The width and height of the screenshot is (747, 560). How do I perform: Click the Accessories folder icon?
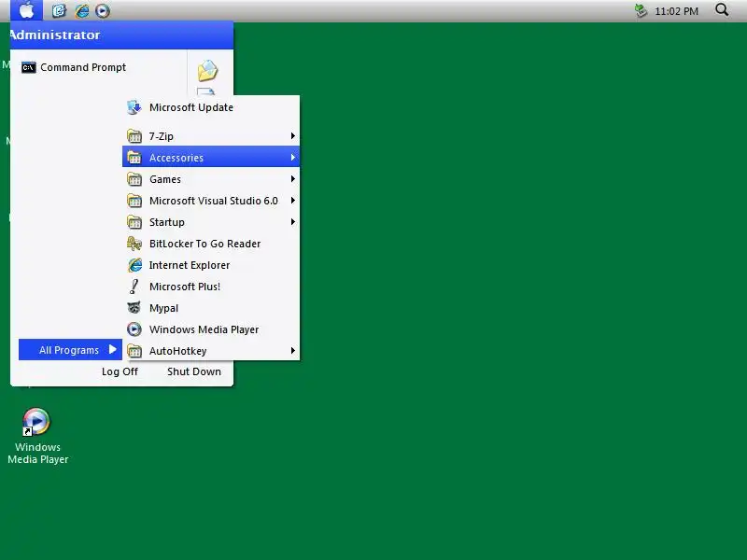pos(134,158)
